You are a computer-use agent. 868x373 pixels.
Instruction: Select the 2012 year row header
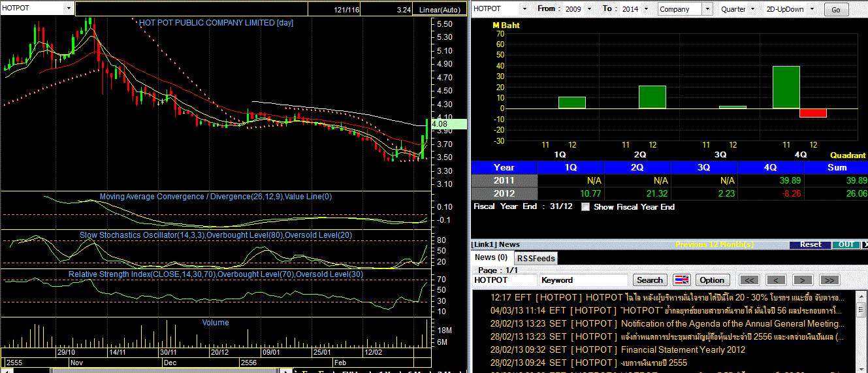[504, 193]
